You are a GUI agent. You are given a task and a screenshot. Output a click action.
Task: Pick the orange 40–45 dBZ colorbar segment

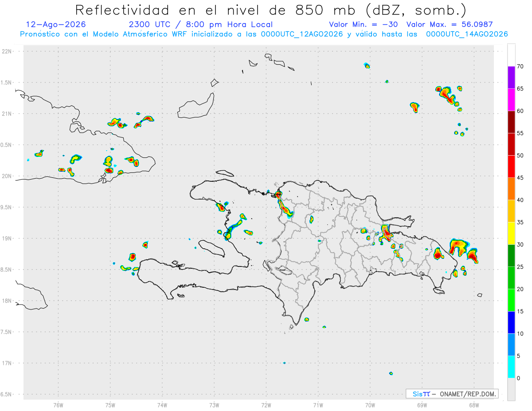(x=511, y=189)
